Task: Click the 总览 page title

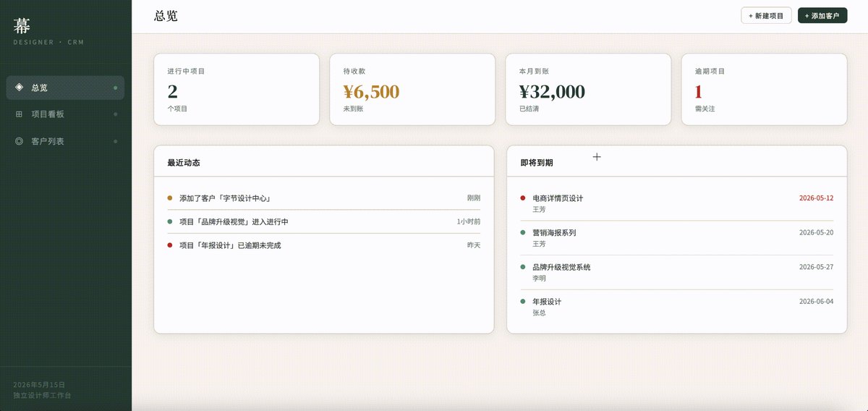Action: [x=166, y=15]
